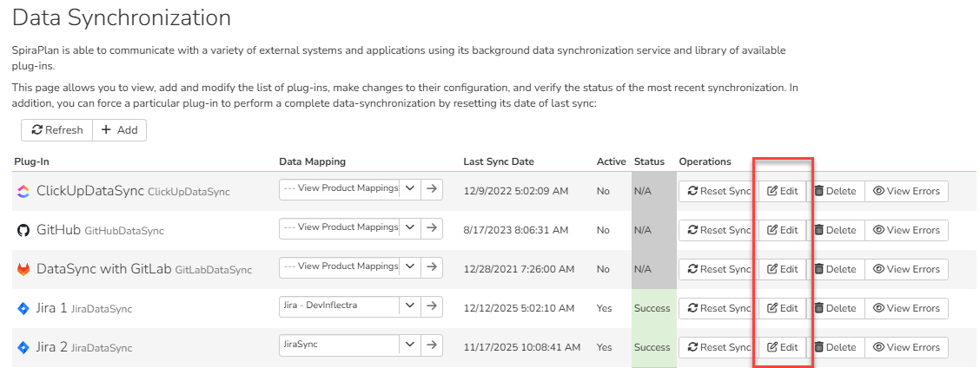Refresh the plug-in list
The image size is (980, 368).
57,130
